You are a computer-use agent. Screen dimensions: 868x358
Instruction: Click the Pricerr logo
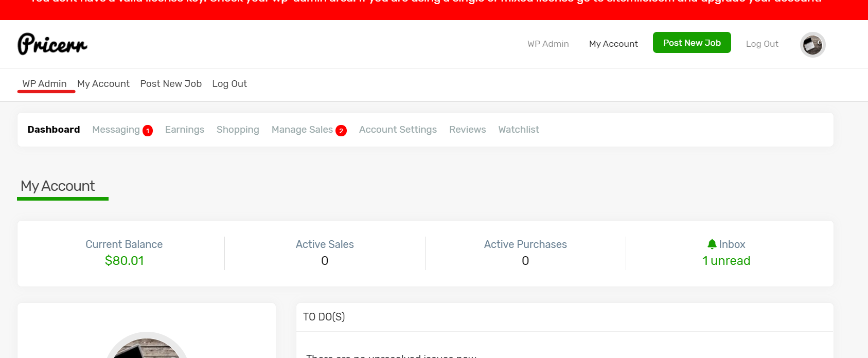[x=52, y=44]
